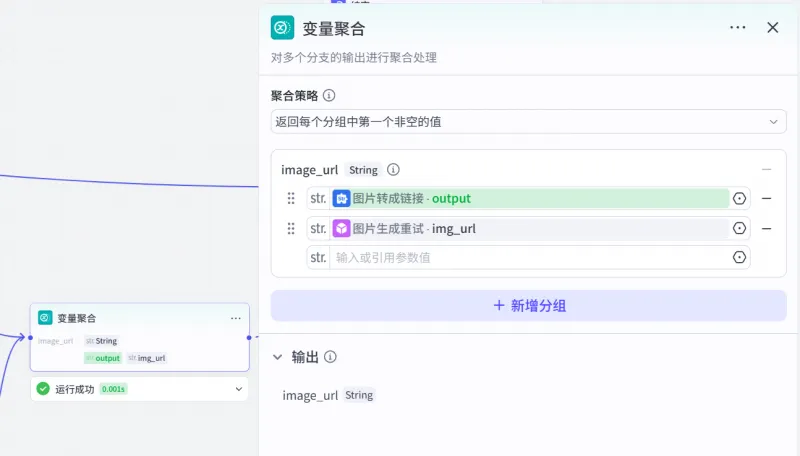Click the 变量聚合 panel header icon
Viewport: 800px width, 456px height.
[283, 28]
